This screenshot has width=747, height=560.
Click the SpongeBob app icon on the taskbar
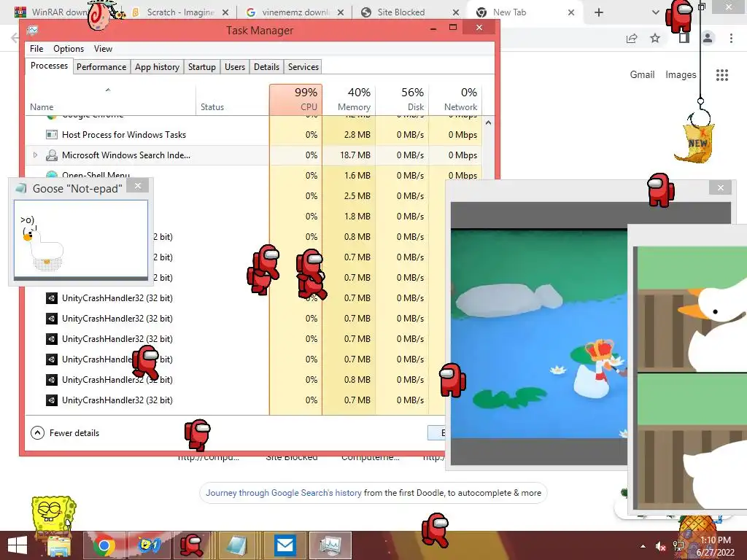pos(149,545)
